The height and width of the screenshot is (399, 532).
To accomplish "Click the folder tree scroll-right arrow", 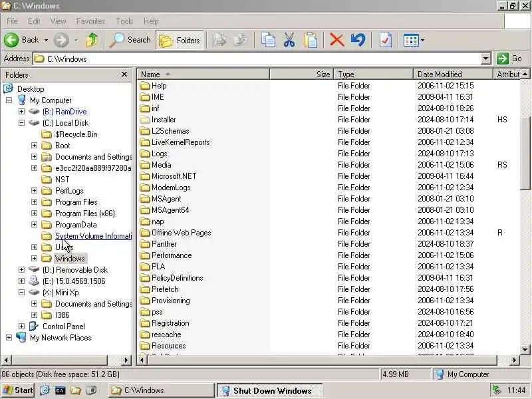I will coord(126,360).
